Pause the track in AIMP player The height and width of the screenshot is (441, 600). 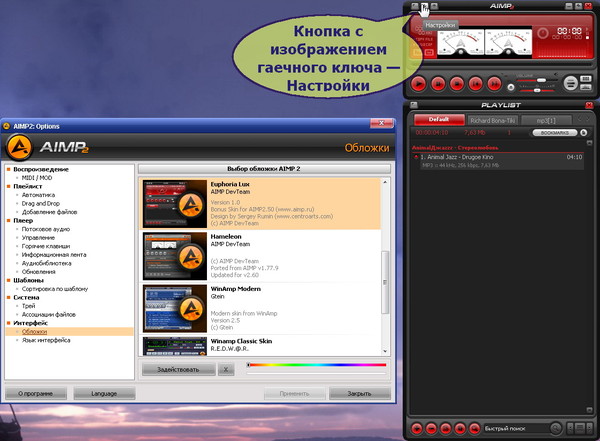click(438, 83)
